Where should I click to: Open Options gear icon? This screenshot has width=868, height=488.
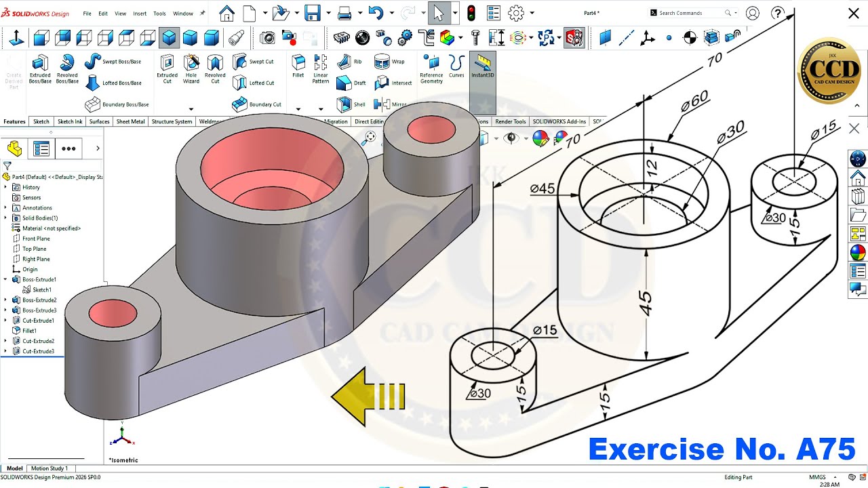point(516,13)
